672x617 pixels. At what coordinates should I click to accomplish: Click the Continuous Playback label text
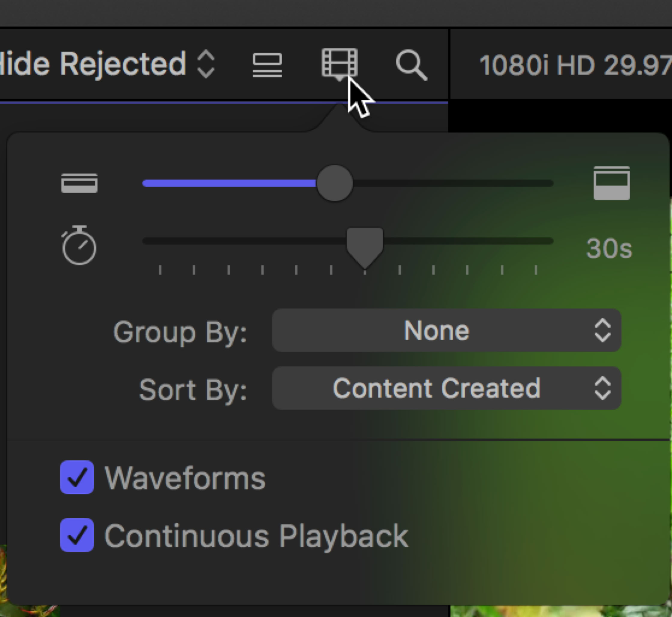click(256, 536)
